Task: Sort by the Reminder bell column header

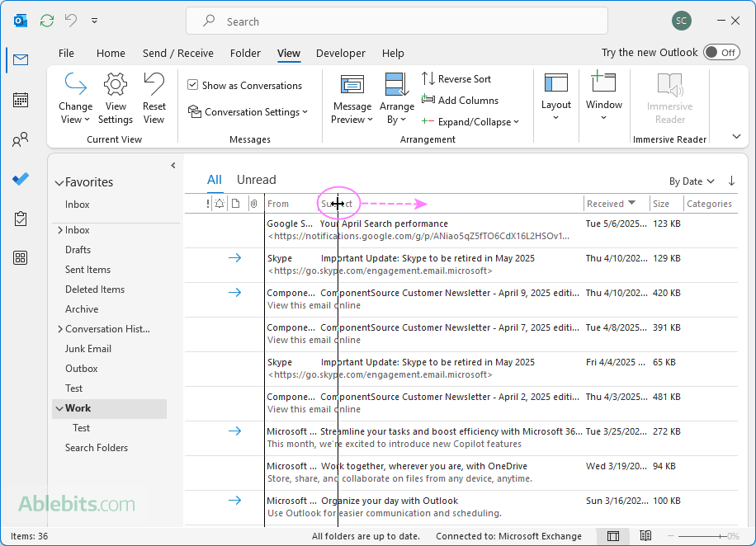Action: pos(220,204)
